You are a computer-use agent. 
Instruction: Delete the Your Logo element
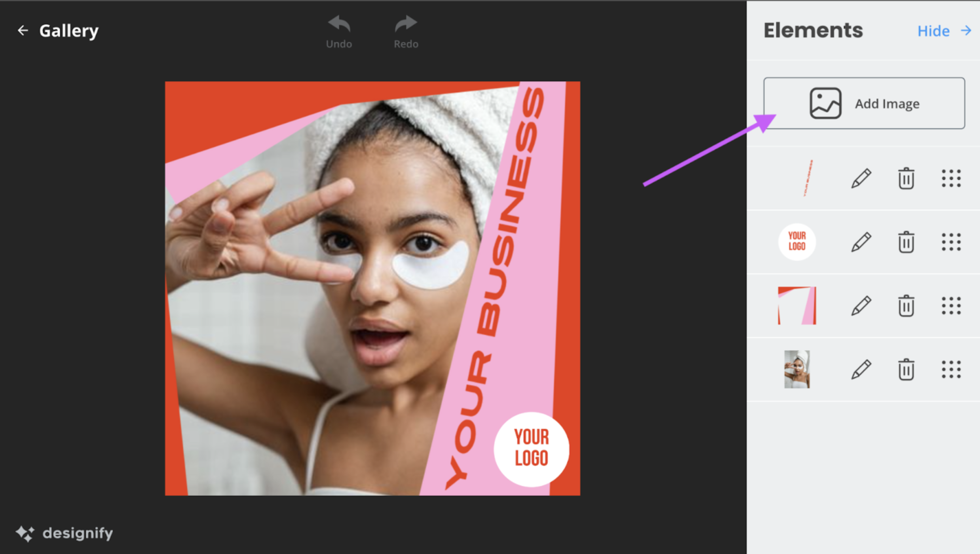(906, 242)
